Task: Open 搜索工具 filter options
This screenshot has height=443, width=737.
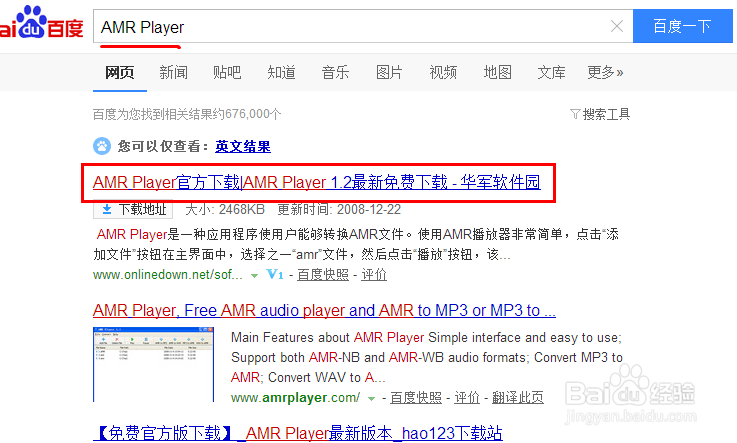Action: 600,114
